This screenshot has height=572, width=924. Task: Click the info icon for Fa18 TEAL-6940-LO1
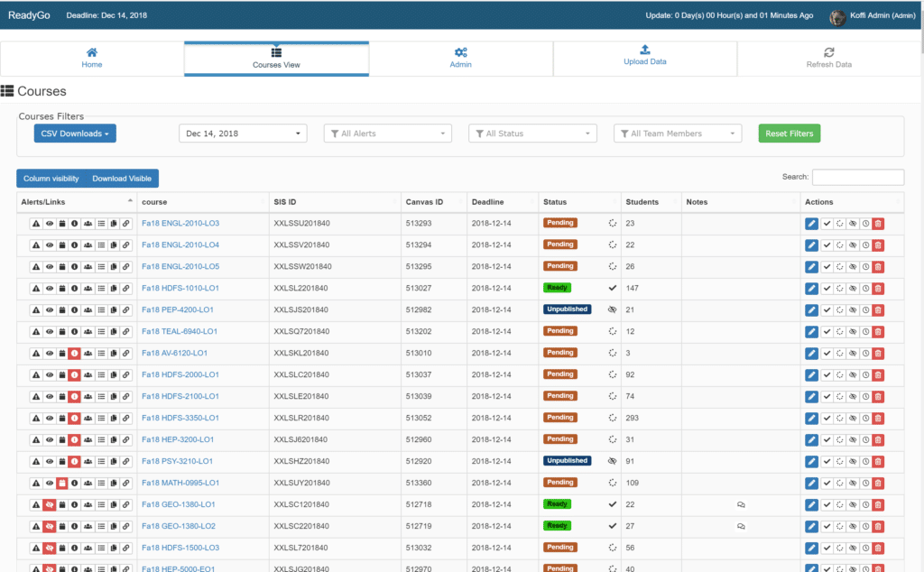(75, 331)
